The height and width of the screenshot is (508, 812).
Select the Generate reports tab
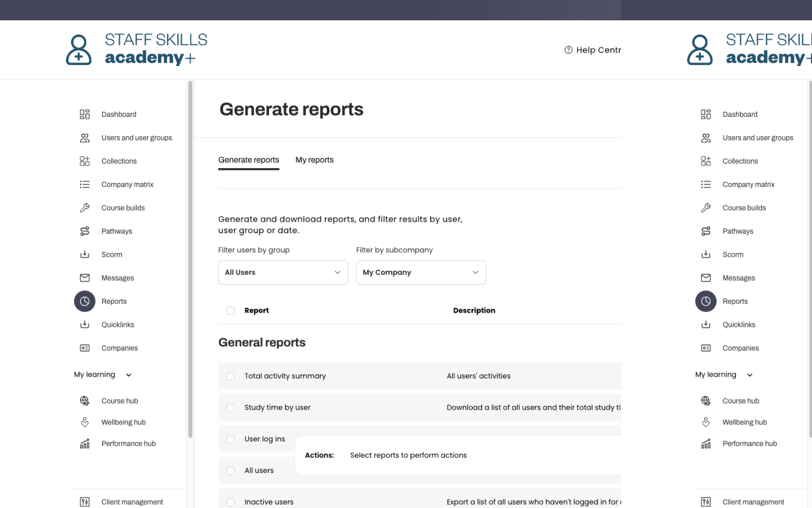pos(249,160)
